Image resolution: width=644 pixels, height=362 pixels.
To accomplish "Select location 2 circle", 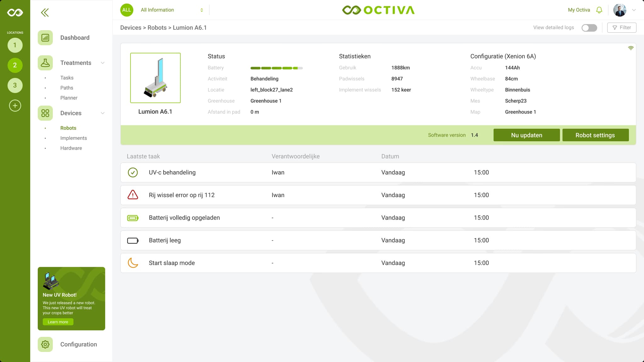I will click(x=15, y=65).
